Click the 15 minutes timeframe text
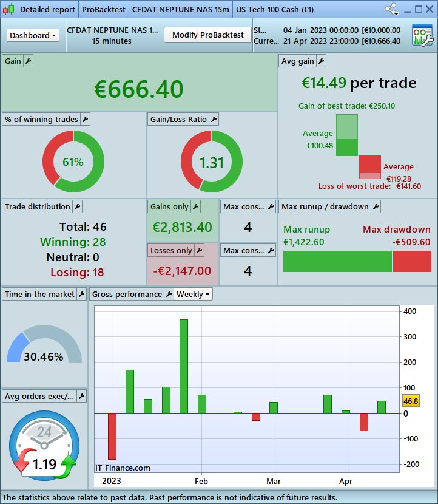The width and height of the screenshot is (438, 504). 112,41
